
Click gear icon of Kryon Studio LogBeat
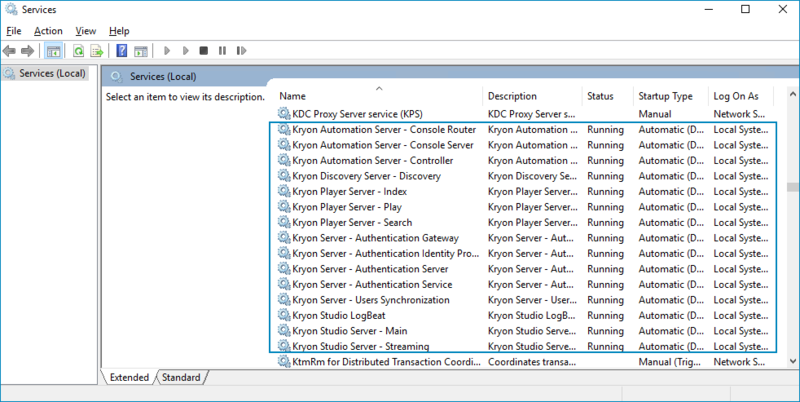pyautogui.click(x=284, y=315)
